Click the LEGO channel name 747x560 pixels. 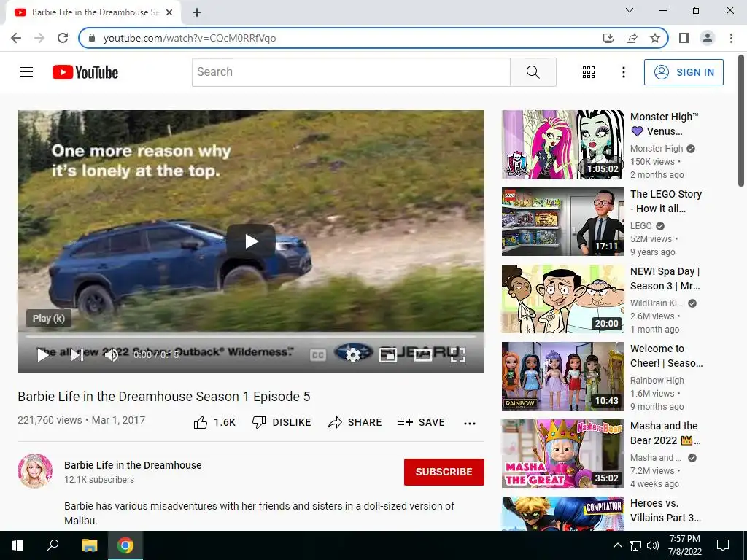[640, 226]
